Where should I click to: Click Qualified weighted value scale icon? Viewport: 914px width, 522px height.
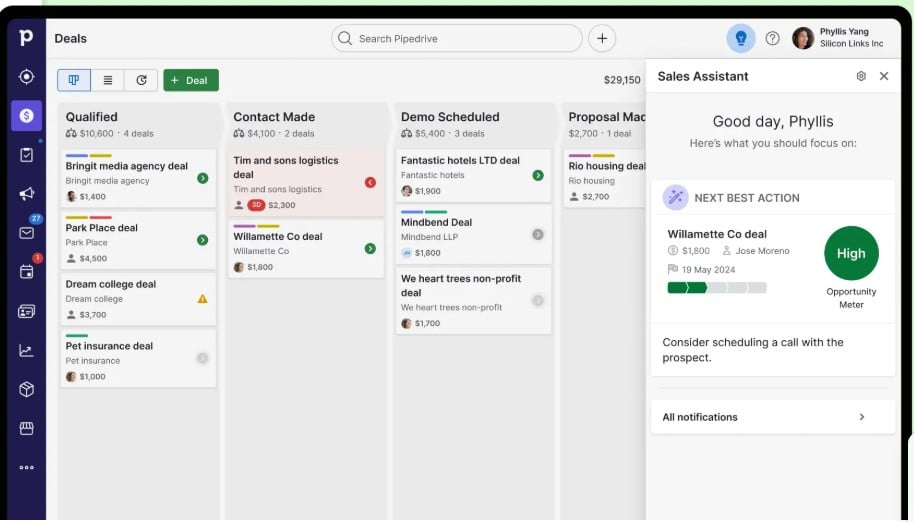[71, 133]
